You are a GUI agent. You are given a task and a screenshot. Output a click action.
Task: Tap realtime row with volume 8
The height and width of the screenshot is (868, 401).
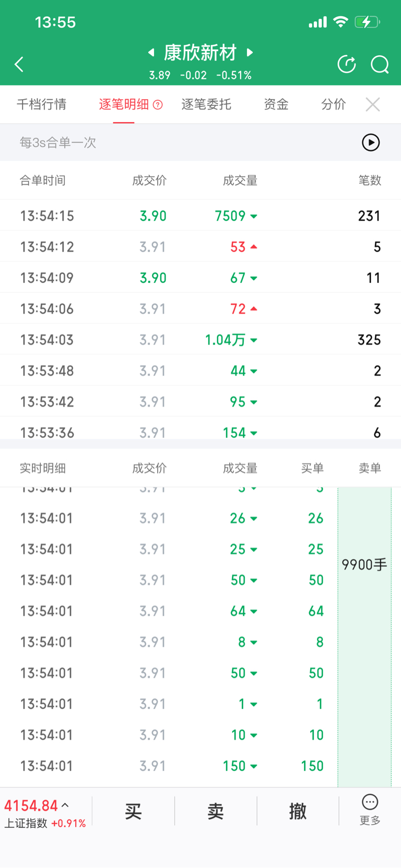click(169, 642)
